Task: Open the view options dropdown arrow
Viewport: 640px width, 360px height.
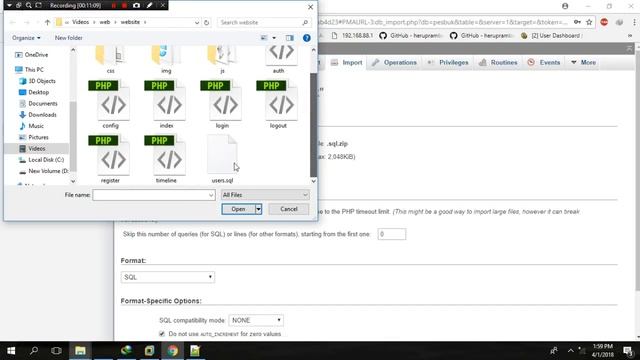Action: click(x=274, y=38)
